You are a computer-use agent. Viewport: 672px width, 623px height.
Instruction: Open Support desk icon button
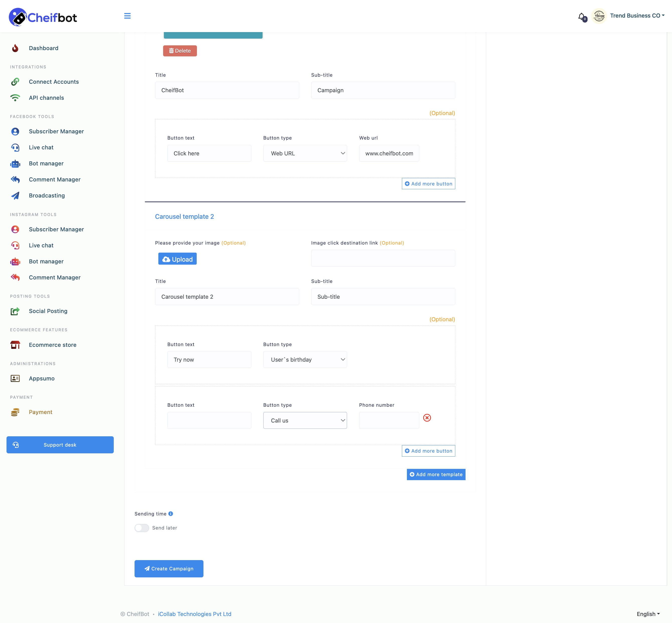click(x=16, y=444)
